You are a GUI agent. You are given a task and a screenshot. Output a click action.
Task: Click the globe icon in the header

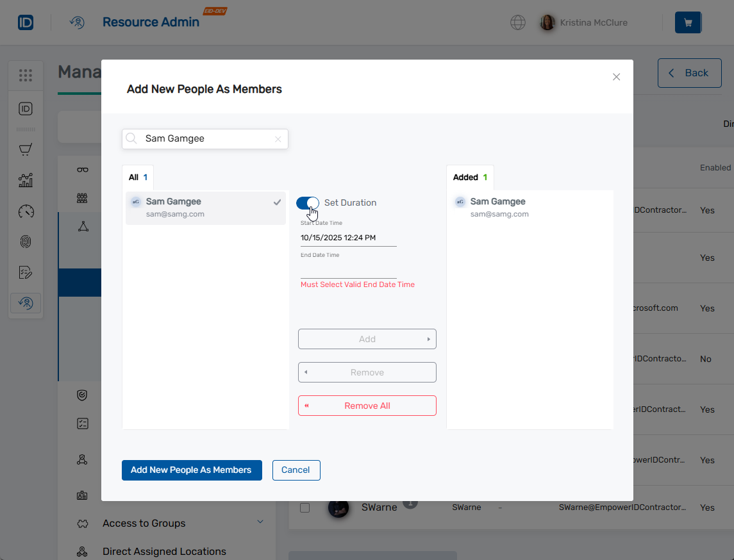pos(517,22)
